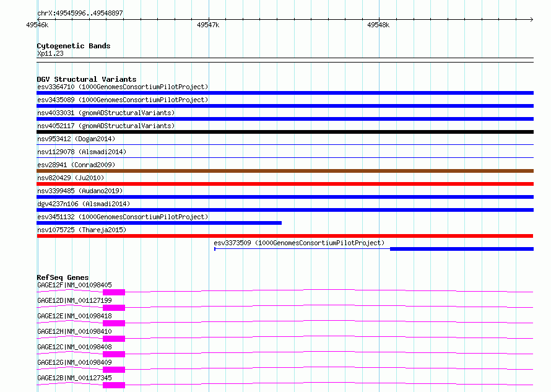Screen dimensions: 551x392
Task: Click the GAGE12D magenta exon block
Action: coord(114,308)
